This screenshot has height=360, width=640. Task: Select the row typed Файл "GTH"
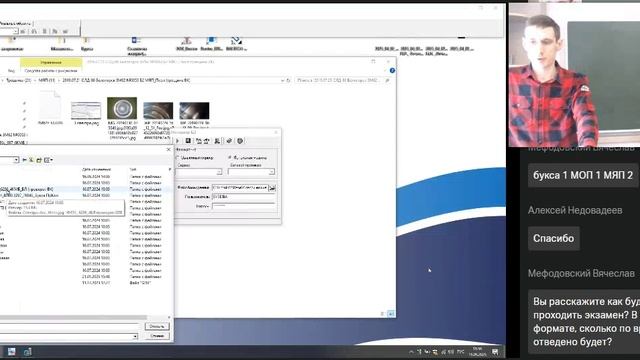point(86,283)
